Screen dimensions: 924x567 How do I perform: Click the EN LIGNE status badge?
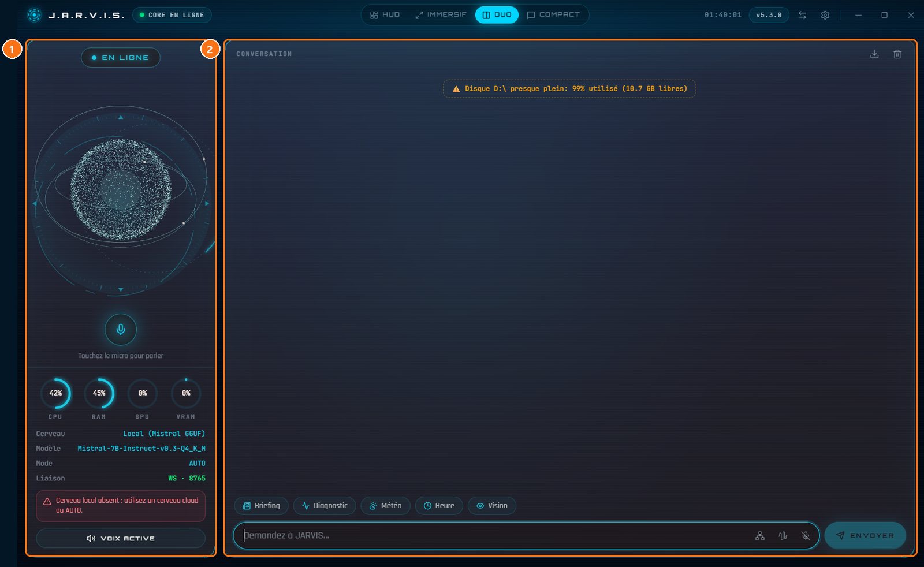(121, 58)
